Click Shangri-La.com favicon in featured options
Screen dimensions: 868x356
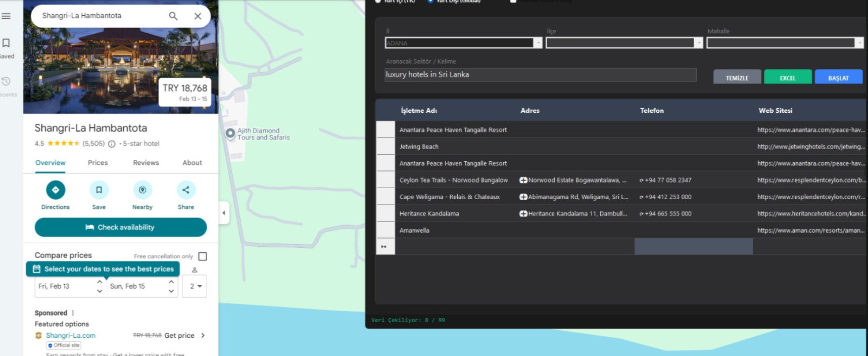coord(38,335)
